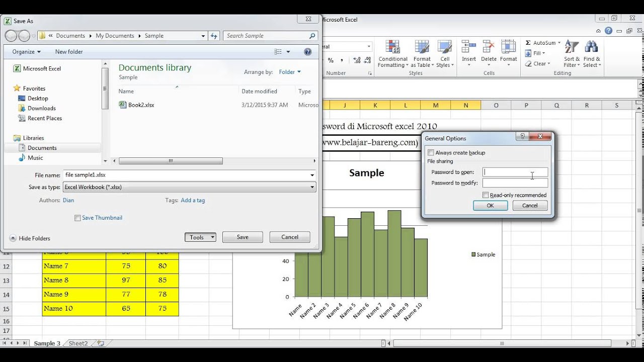Click Cancel in Save As dialog

coord(290,237)
